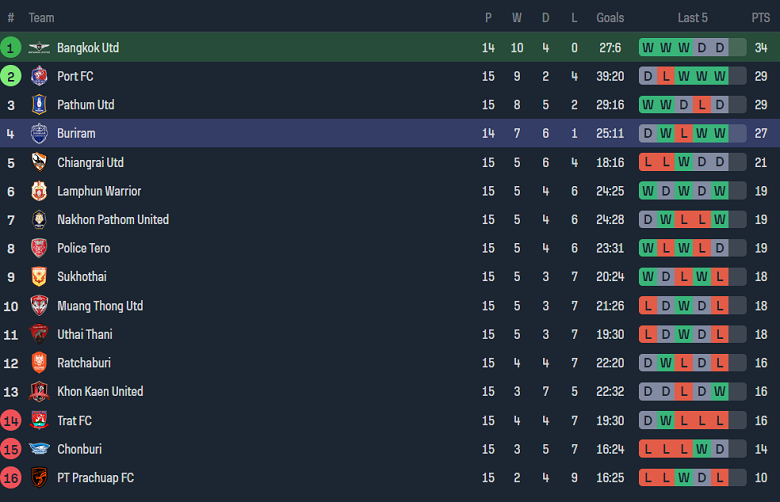
Task: Click the Port FC team logo
Action: pos(39,76)
